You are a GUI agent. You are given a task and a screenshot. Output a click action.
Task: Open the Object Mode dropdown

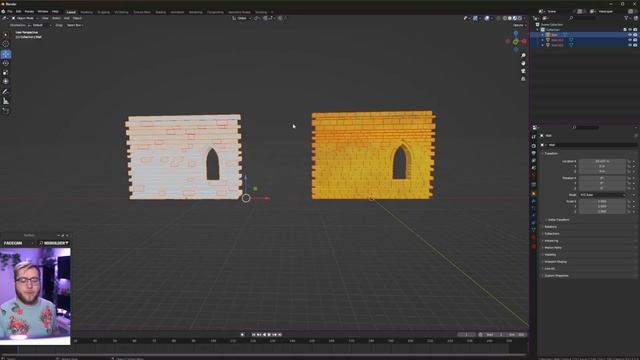24,18
